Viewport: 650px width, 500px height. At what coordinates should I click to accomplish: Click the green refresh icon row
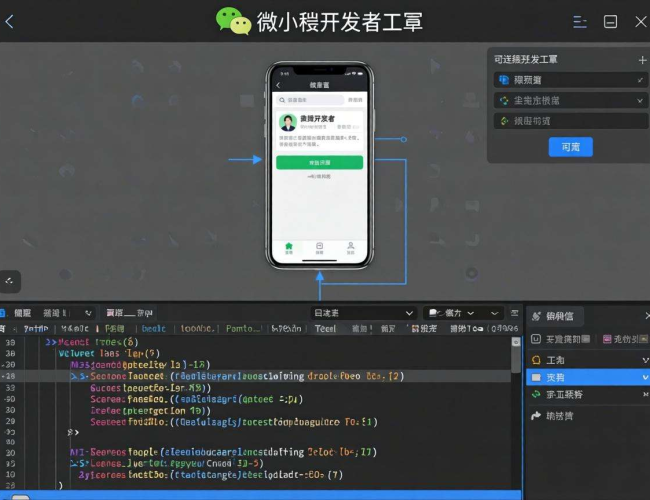click(x=588, y=394)
